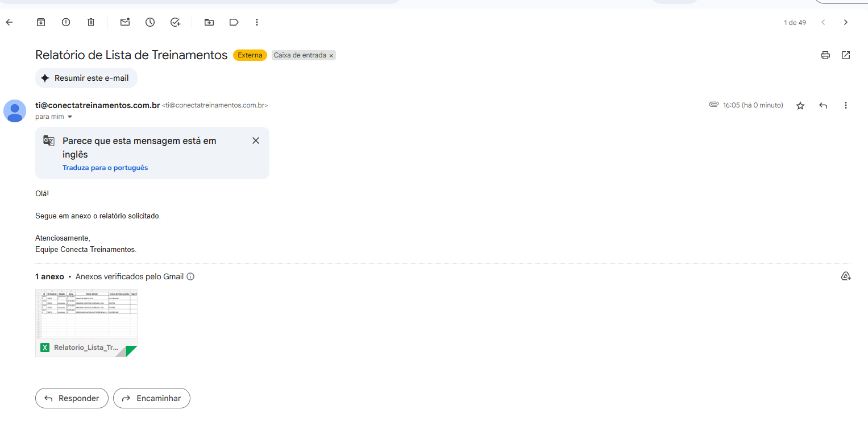Image resolution: width=868 pixels, height=434 pixels.
Task: Remove the 'Caixa de entrada' label
Action: pyautogui.click(x=331, y=56)
